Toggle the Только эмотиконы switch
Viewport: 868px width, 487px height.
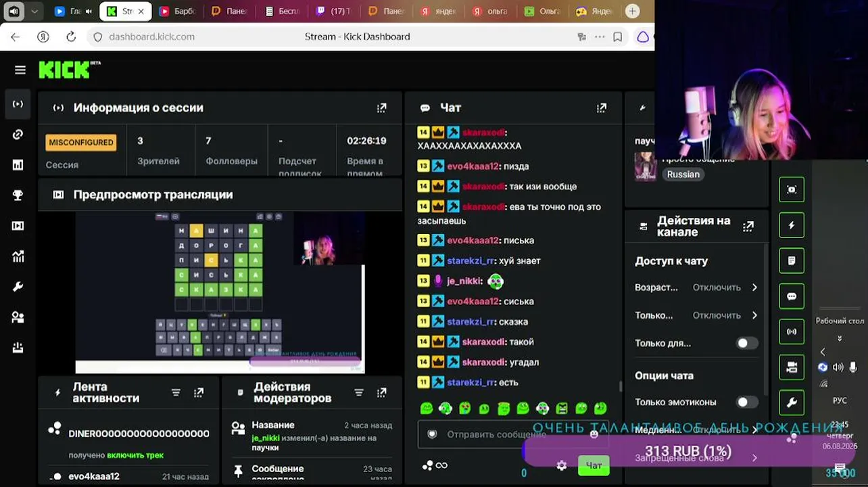(x=746, y=402)
